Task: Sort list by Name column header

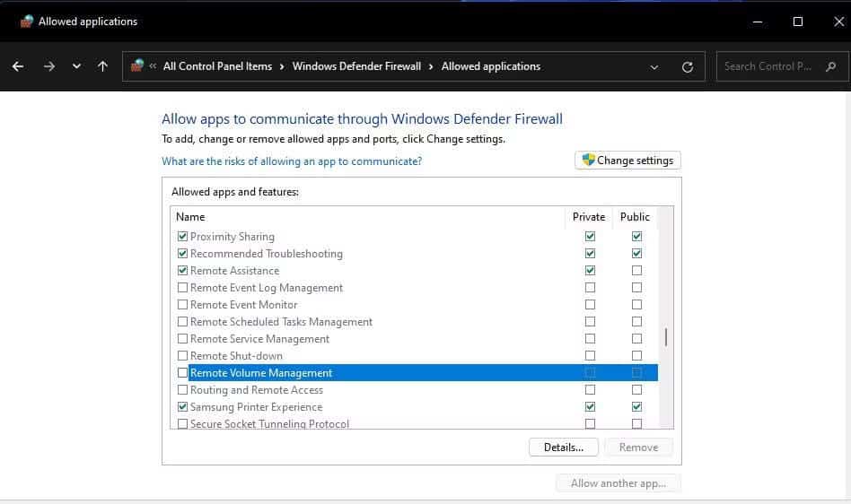Action: pos(367,217)
